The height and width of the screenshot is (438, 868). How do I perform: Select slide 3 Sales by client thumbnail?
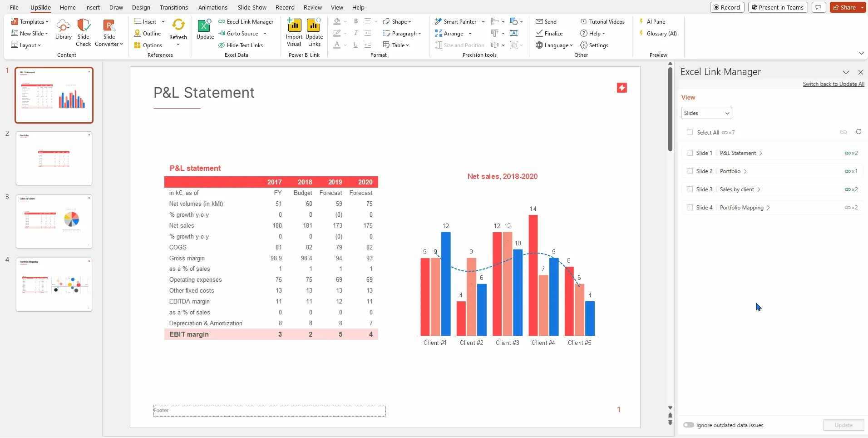click(x=54, y=222)
